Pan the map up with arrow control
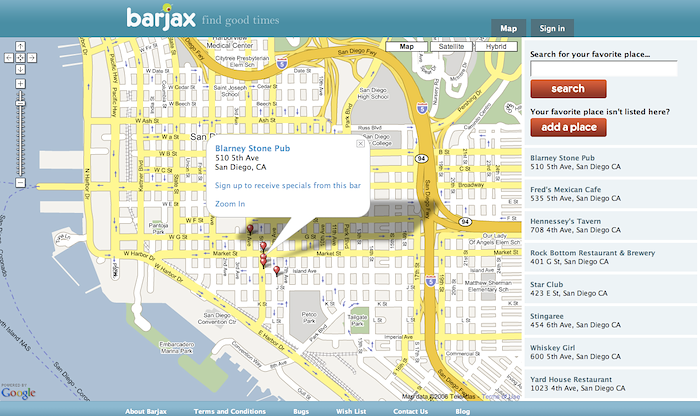The width and height of the screenshot is (700, 416). tap(21, 46)
